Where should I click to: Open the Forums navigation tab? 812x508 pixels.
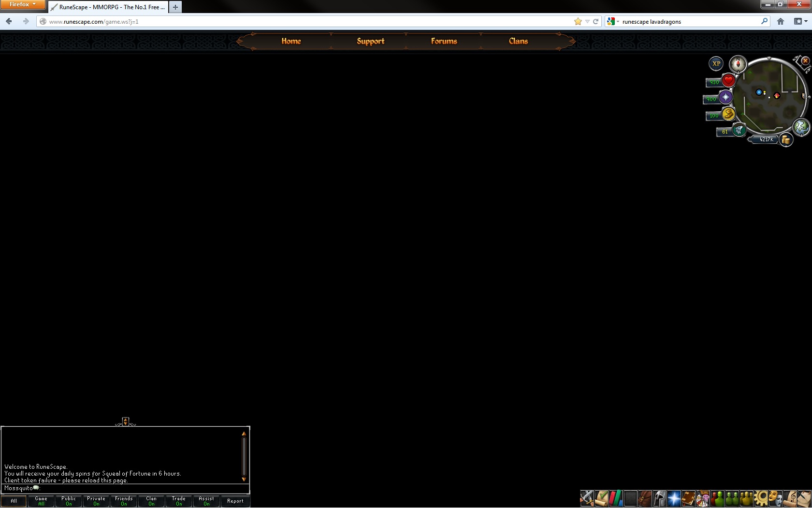(444, 41)
